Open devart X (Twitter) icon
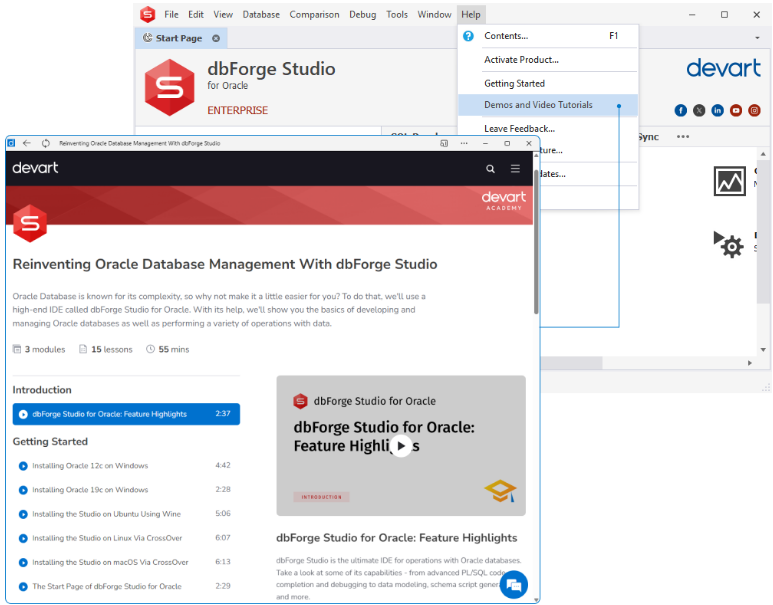This screenshot has width=773, height=605. [699, 110]
